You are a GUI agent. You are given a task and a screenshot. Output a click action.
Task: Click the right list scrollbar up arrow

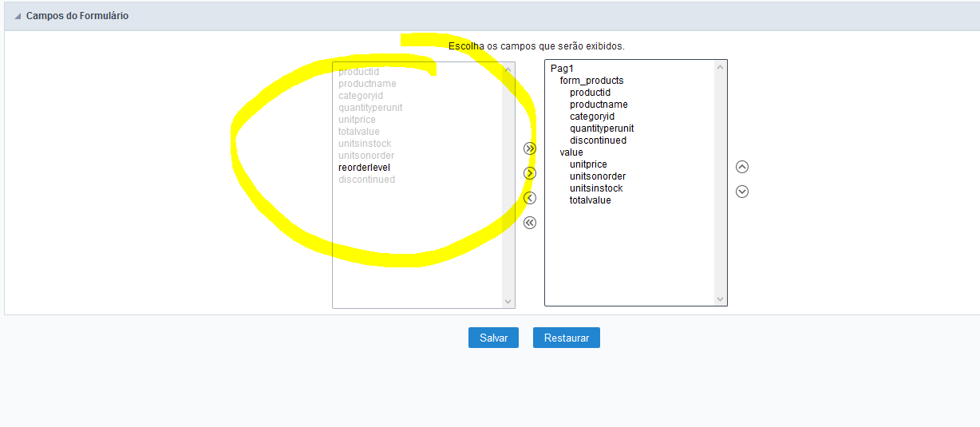[x=721, y=67]
